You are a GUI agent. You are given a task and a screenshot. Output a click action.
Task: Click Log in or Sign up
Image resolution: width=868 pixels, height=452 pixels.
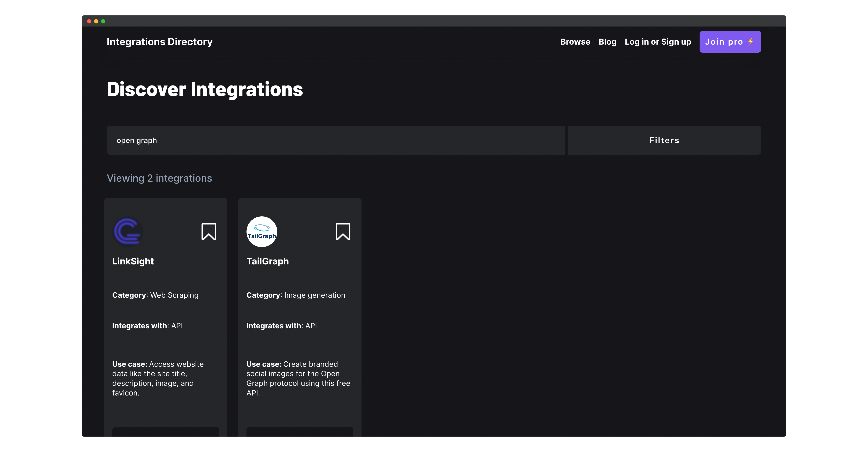pyautogui.click(x=657, y=42)
